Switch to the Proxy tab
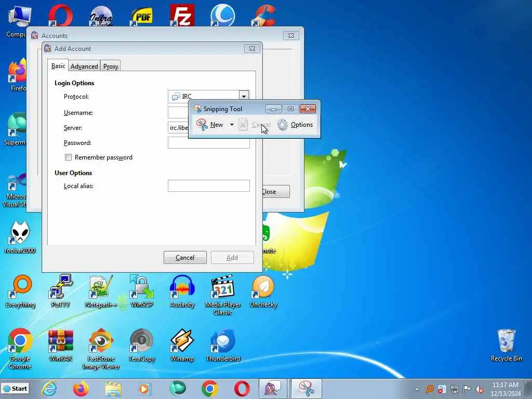This screenshot has height=399, width=532. tap(110, 66)
